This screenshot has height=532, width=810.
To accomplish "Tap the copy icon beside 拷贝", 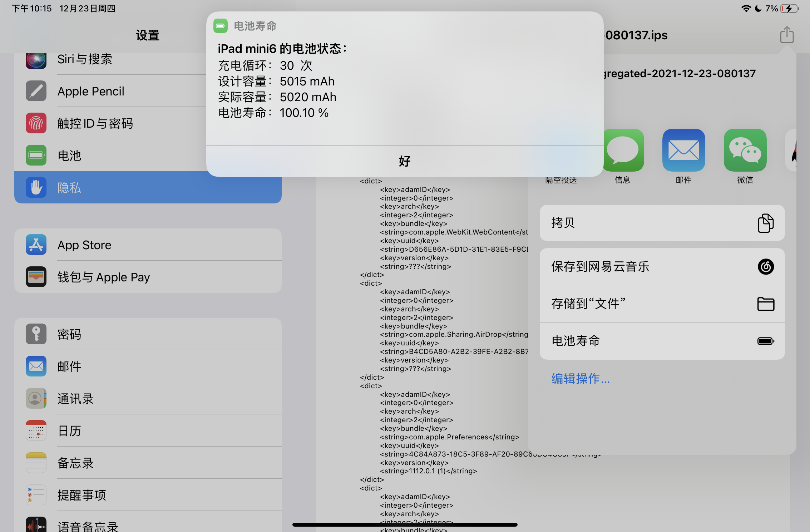I will click(x=765, y=223).
